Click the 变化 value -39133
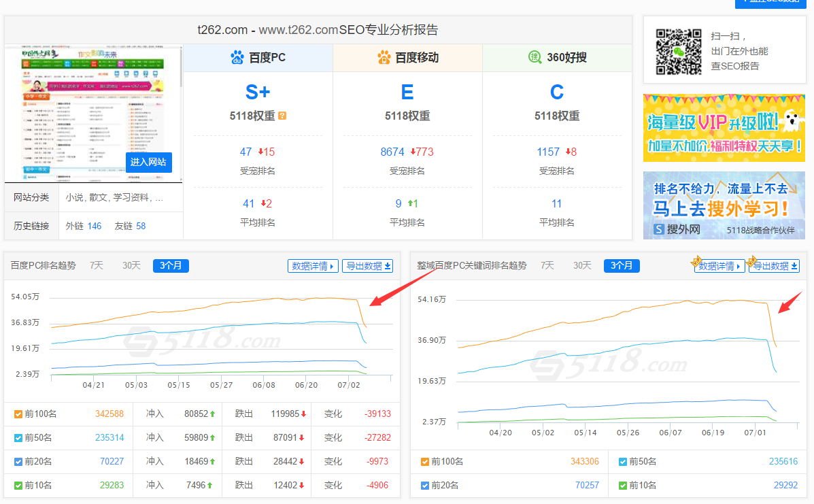 [378, 414]
